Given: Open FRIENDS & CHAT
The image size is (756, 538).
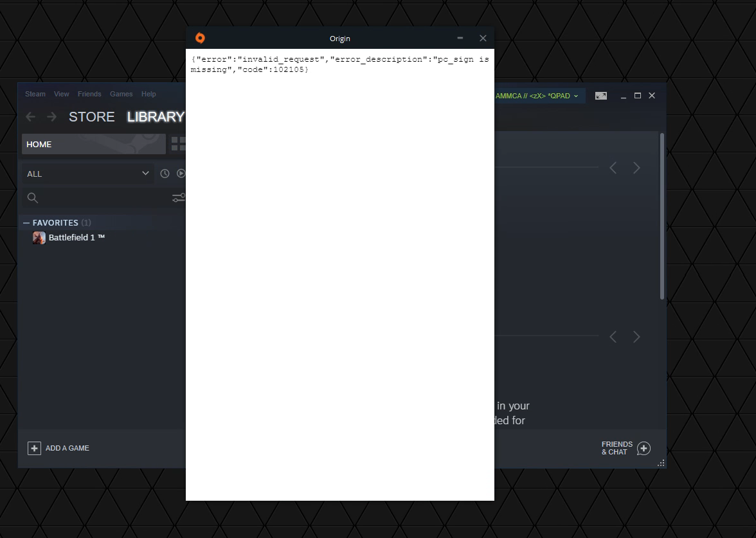Looking at the screenshot, I should pos(625,449).
